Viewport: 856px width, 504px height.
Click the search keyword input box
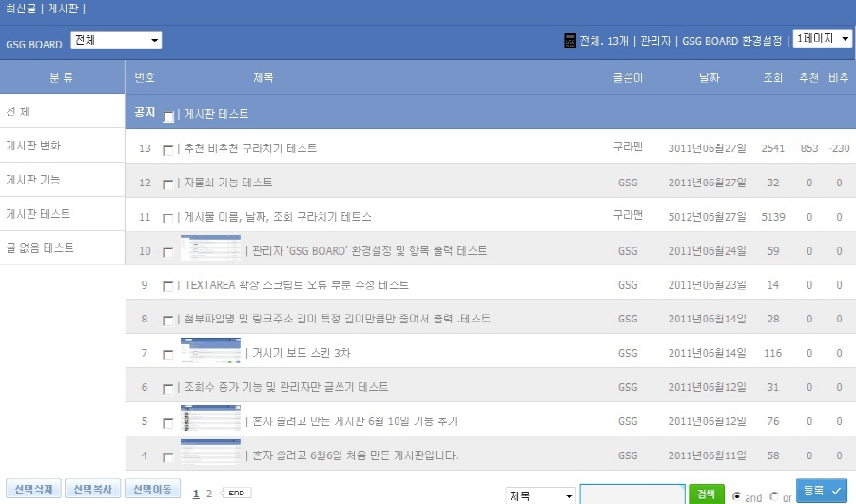[x=632, y=494]
